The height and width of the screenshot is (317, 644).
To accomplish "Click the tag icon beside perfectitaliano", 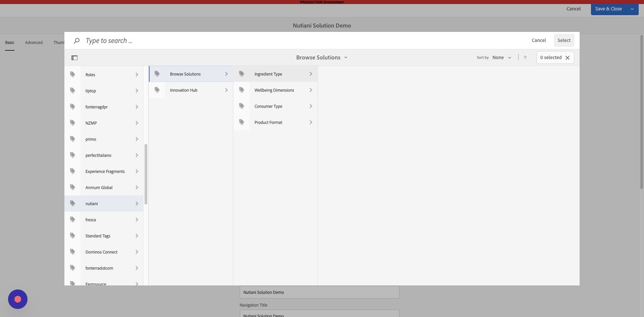I will (72, 155).
